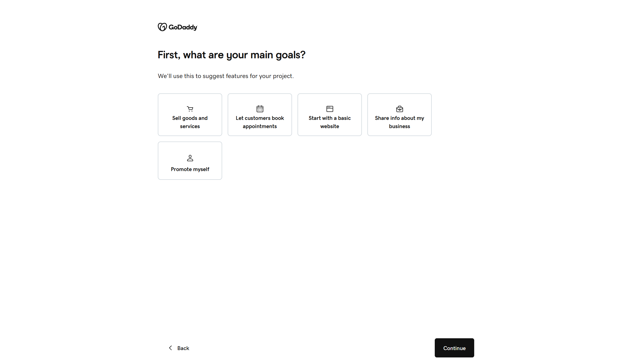Toggle the Promote myself goal card

[x=190, y=160]
